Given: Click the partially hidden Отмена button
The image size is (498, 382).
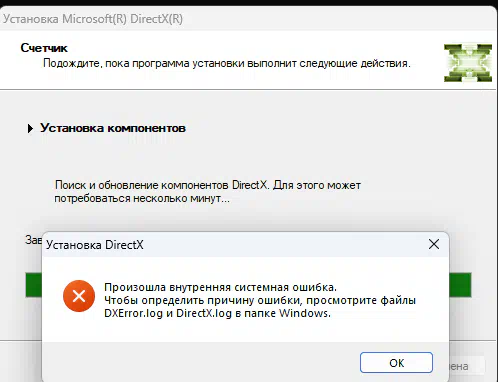Looking at the screenshot, I should tap(467, 366).
